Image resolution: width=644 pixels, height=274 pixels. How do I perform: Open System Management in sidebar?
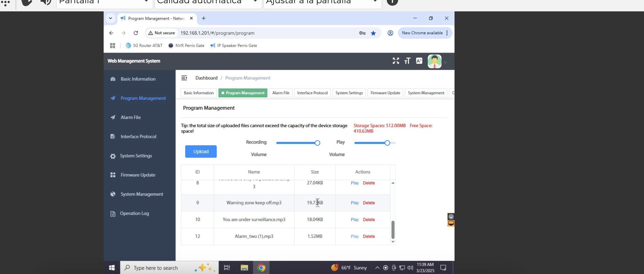142,194
